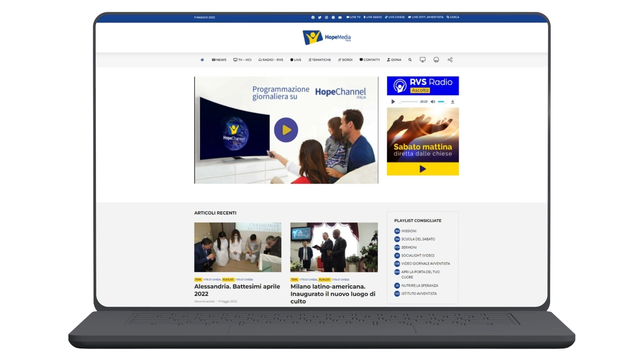Open the Facebook page icon
Viewport: 644px width, 362px height.
click(313, 17)
